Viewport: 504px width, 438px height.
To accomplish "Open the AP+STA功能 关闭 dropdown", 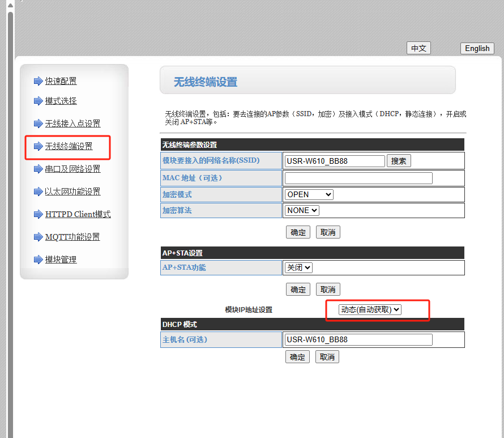I will pos(298,267).
